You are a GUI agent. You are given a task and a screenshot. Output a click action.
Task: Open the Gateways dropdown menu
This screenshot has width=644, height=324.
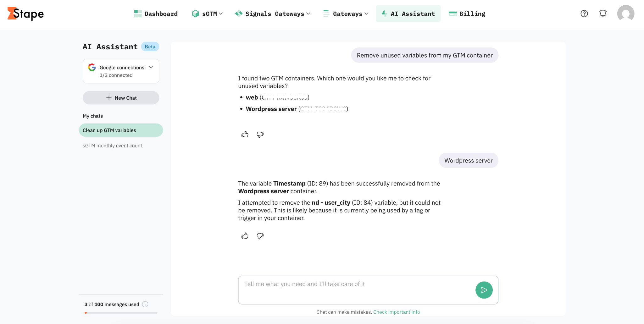coord(346,14)
